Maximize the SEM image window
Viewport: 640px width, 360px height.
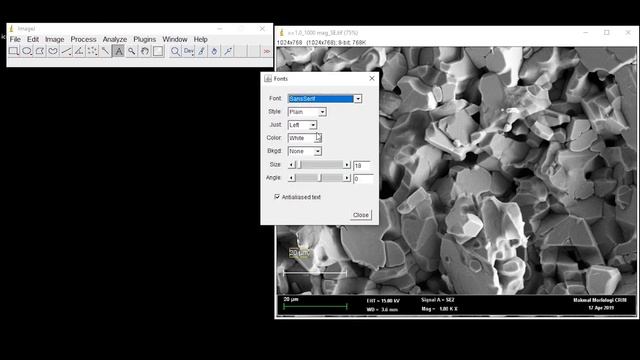tap(607, 33)
